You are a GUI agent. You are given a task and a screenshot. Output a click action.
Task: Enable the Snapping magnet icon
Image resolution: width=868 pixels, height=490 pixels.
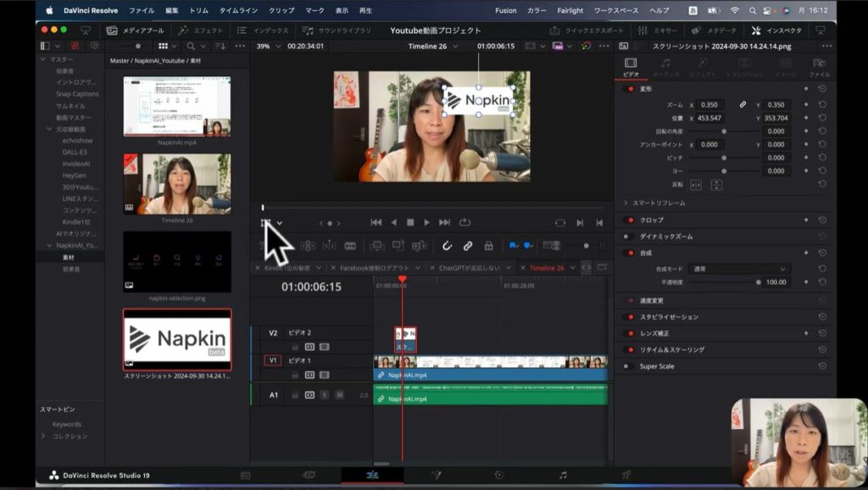448,246
